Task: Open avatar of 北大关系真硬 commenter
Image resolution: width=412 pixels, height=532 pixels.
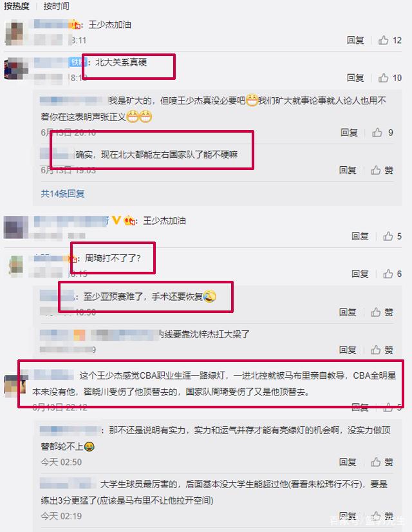Action: tap(15, 69)
